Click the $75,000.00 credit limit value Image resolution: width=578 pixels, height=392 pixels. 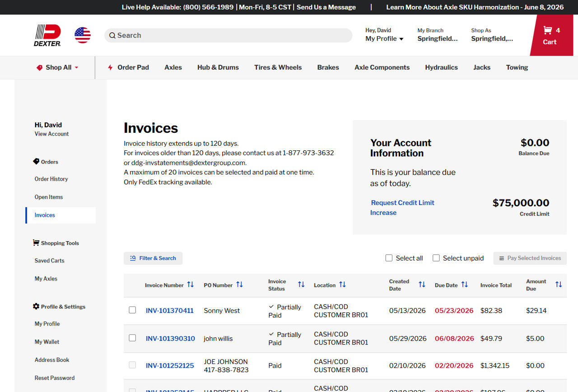point(521,203)
